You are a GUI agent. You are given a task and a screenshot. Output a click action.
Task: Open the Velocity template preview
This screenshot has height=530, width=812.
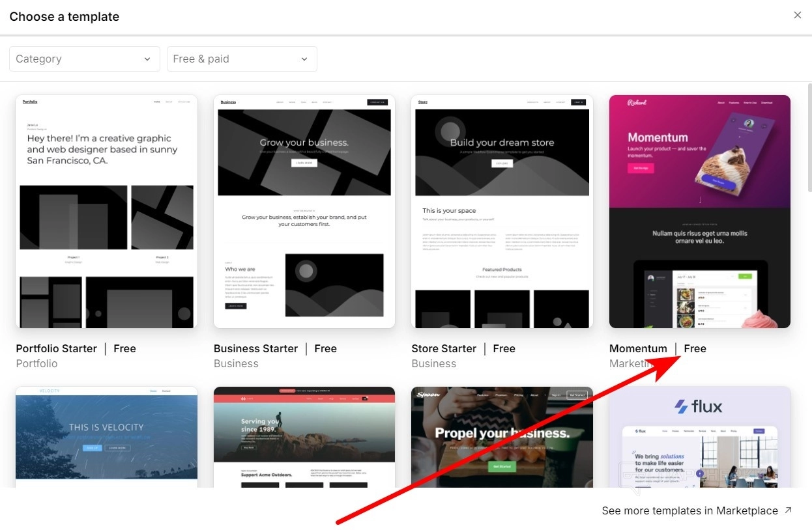click(106, 436)
